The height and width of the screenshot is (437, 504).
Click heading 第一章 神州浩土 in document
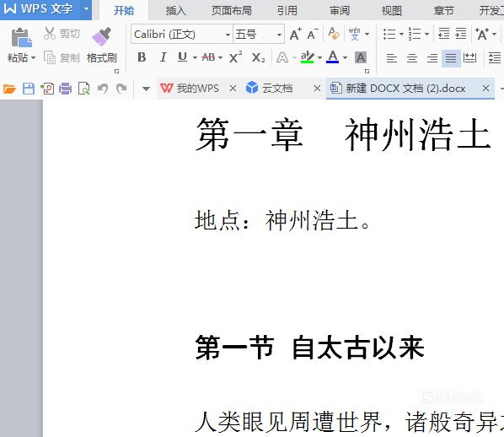[x=343, y=134]
